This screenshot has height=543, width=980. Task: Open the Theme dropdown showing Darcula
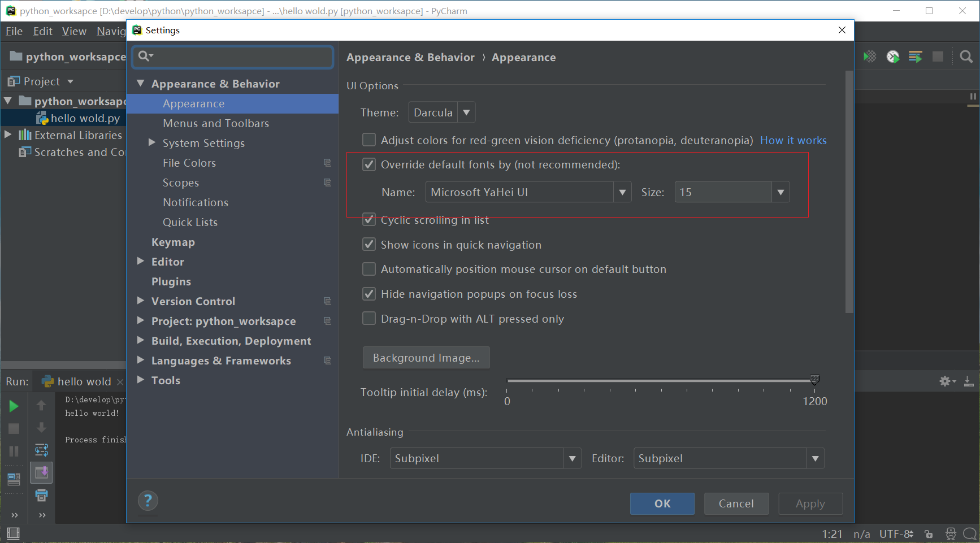point(442,112)
